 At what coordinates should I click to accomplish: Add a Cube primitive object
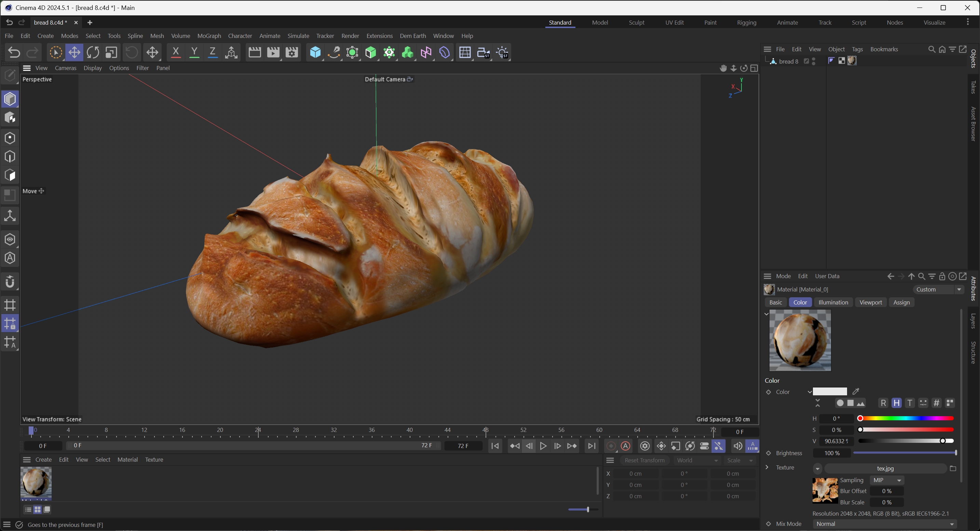coord(315,53)
